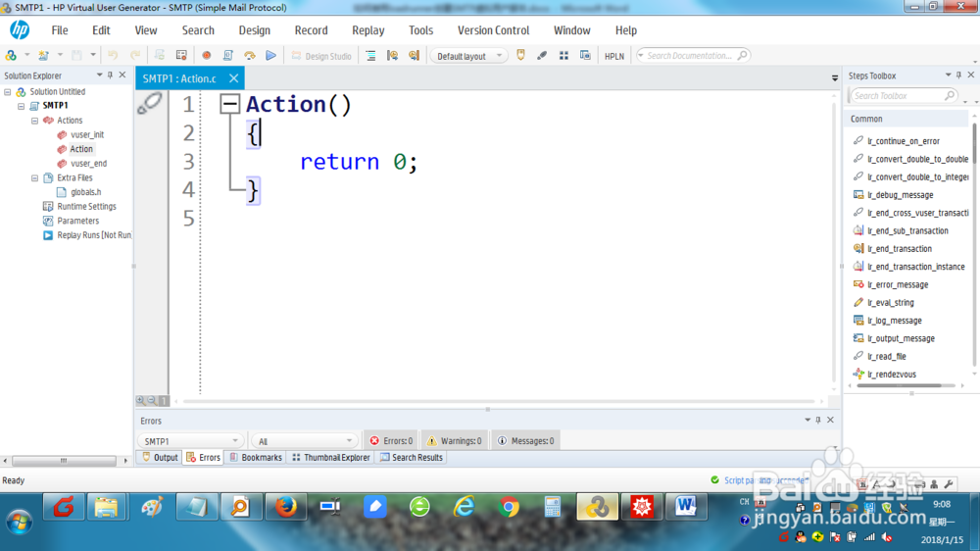Toggle the Errors: 0 filter
This screenshot has width=980, height=551.
pos(391,441)
